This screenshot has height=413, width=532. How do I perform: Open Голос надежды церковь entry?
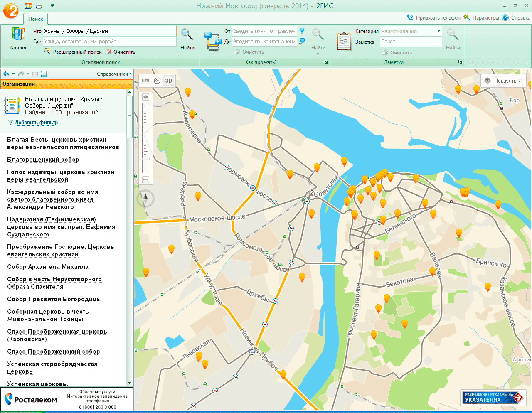[x=61, y=176]
